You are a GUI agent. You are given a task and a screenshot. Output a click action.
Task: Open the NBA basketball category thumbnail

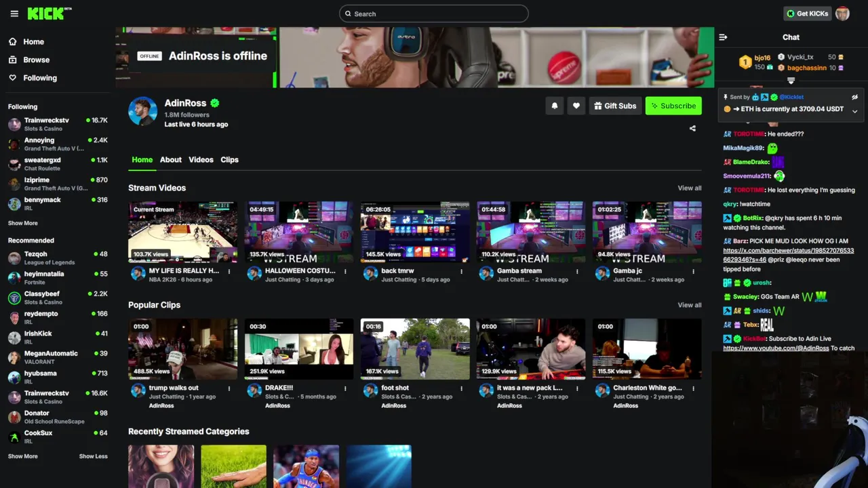coord(306,466)
